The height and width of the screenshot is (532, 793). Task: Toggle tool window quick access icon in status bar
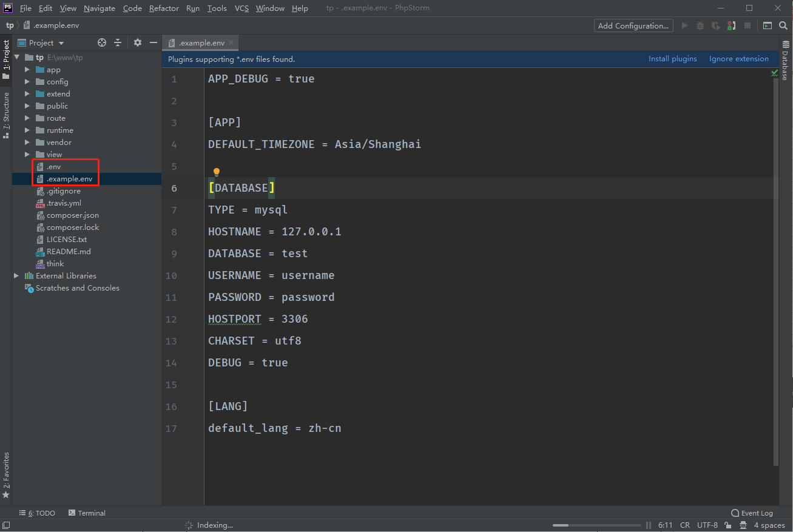[x=5, y=525]
